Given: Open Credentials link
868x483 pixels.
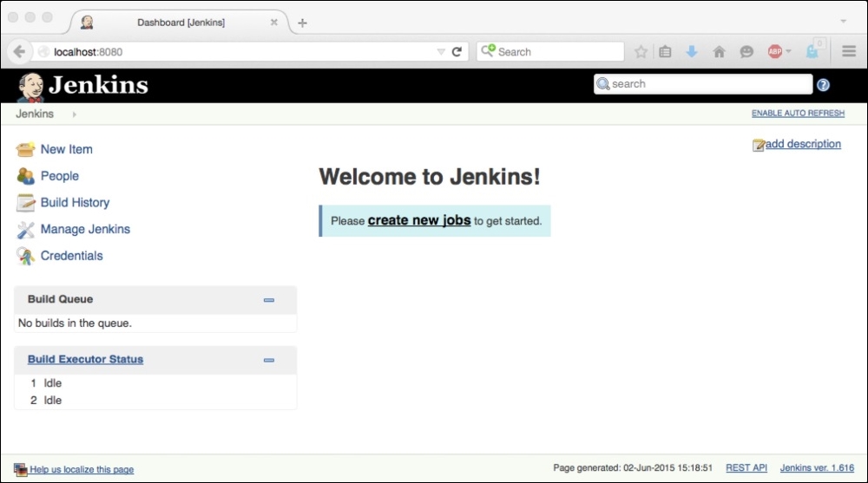Looking at the screenshot, I should (x=72, y=256).
